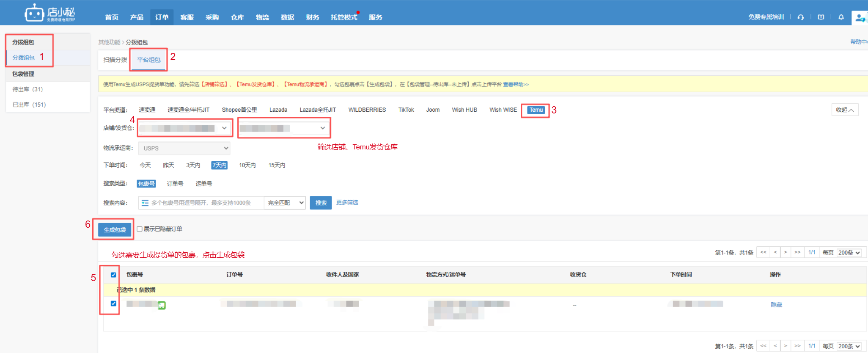This screenshot has width=868, height=353.
Task: Open 托管模式 menu
Action: tap(344, 17)
